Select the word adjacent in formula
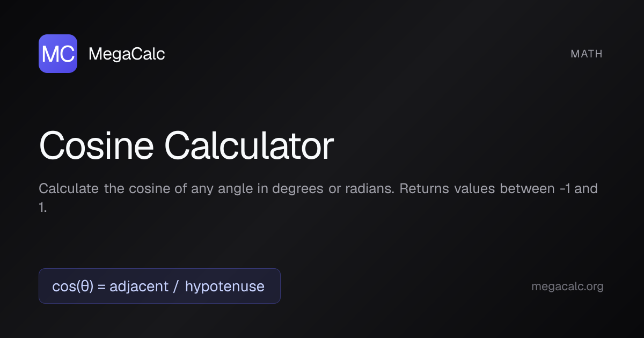Image resolution: width=644 pixels, height=338 pixels. click(x=139, y=286)
